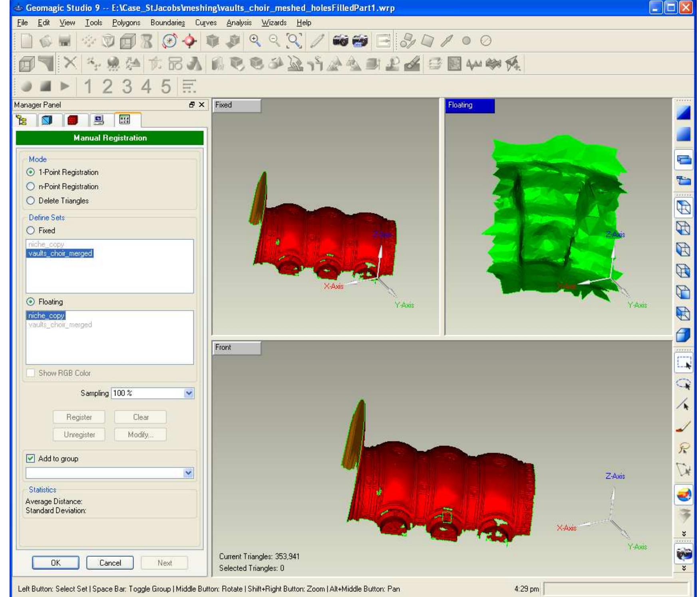This screenshot has height=597, width=700.
Task: Click the large number 1 toolbar icon
Action: (88, 86)
